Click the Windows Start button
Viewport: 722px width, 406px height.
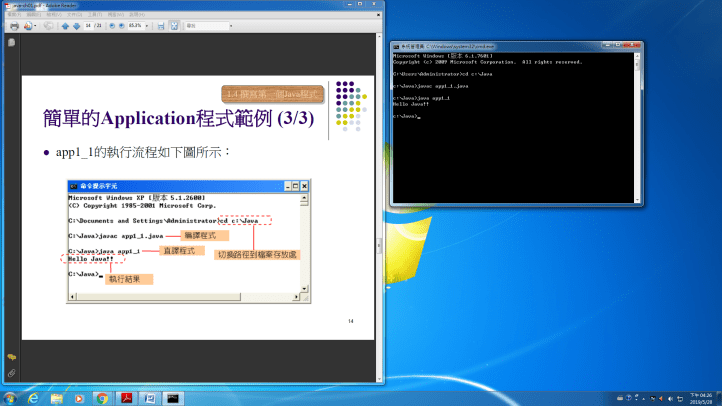point(12,397)
